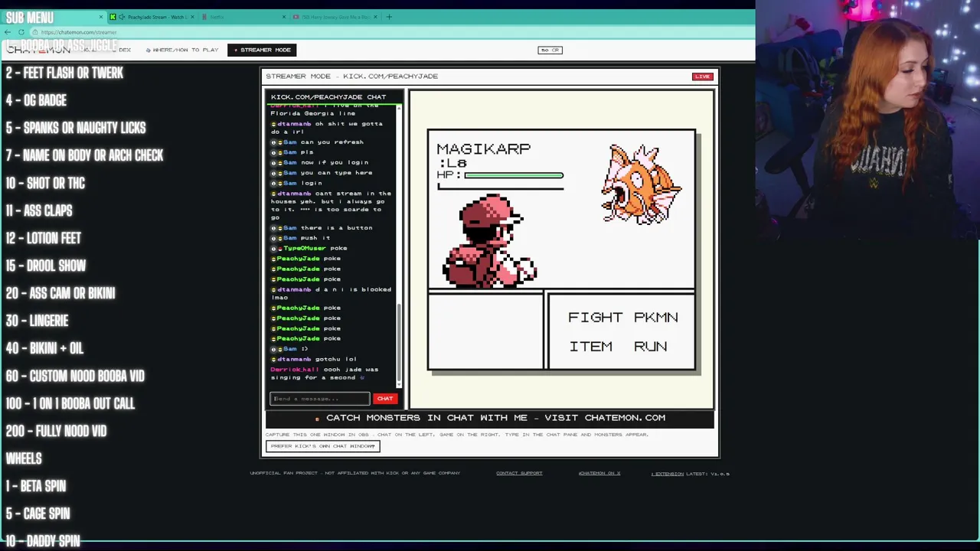Click '5 - CAGE SPIN' in wheels list
The image size is (980, 551).
click(x=38, y=514)
